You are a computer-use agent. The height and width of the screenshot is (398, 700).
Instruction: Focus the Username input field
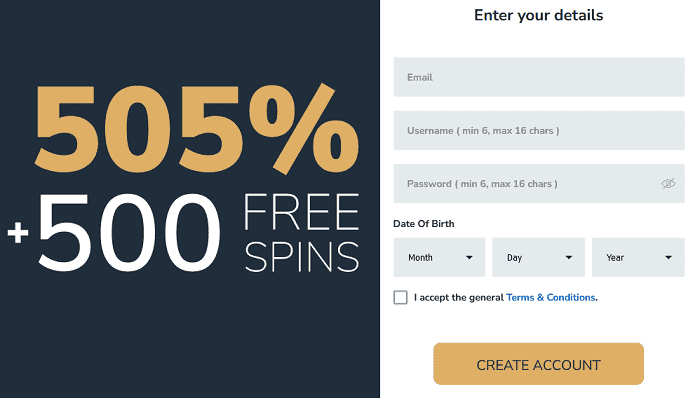[539, 130]
